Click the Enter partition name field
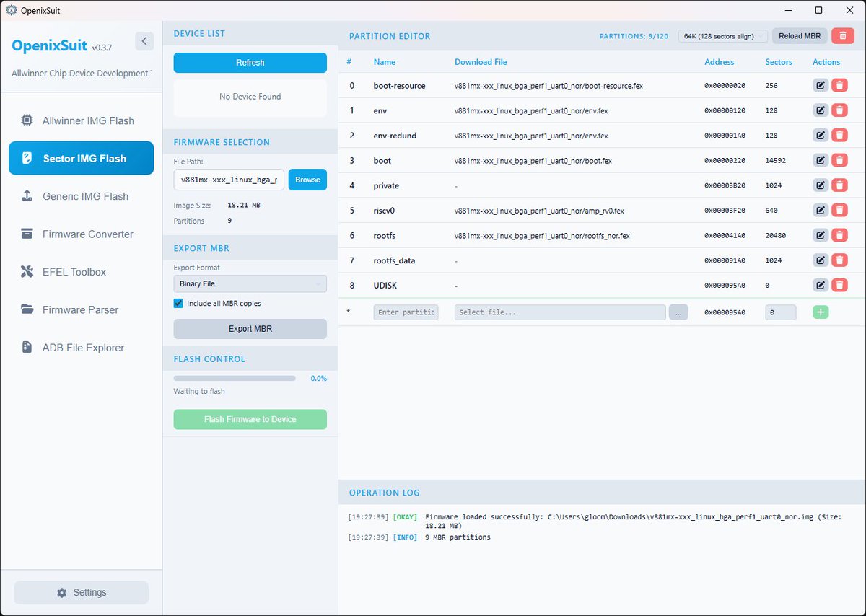This screenshot has height=616, width=866. pyautogui.click(x=406, y=312)
